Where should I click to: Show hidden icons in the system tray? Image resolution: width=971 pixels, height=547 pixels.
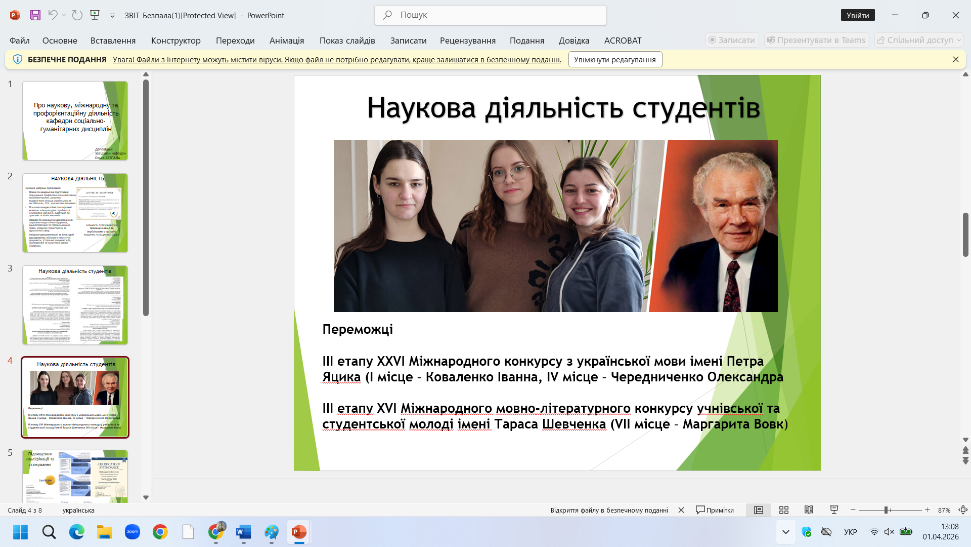click(x=784, y=532)
